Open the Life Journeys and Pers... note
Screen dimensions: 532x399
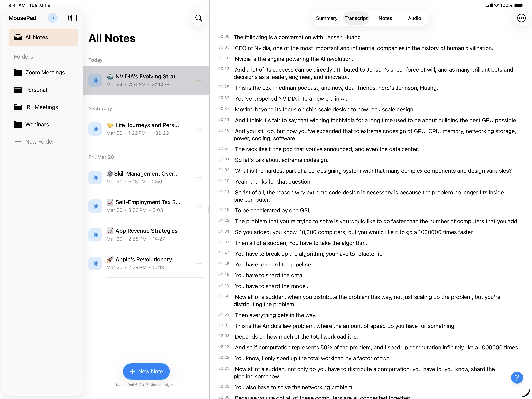(146, 129)
